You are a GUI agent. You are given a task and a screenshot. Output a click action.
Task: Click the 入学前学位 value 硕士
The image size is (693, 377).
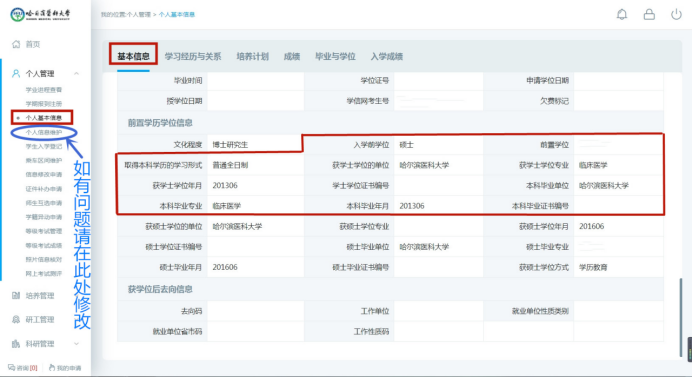[407, 145]
